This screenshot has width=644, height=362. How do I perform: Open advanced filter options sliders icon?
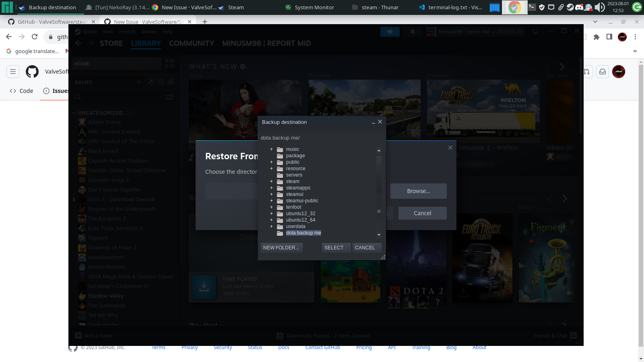[169, 97]
